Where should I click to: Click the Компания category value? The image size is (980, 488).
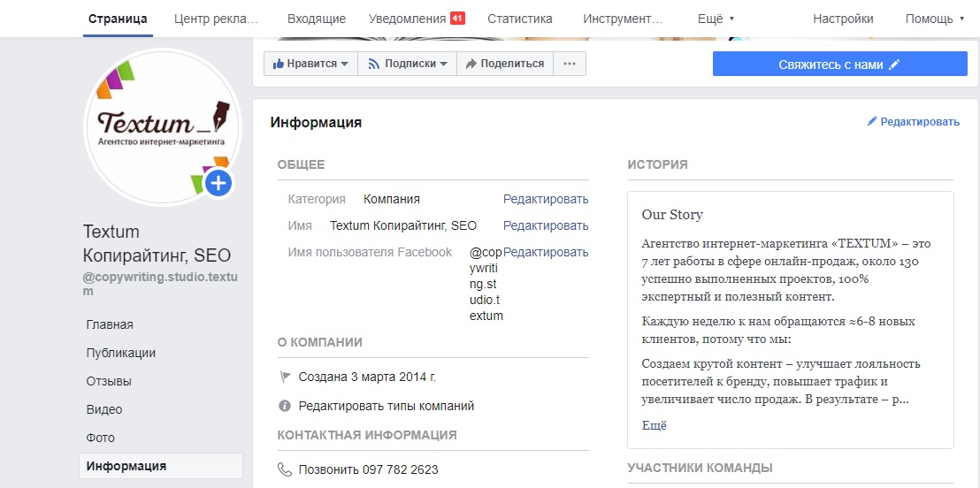coord(392,199)
